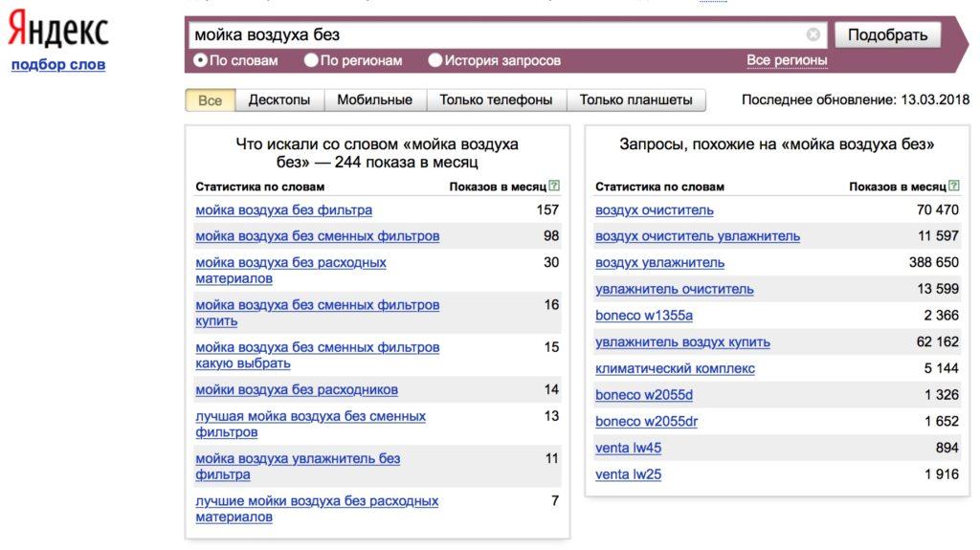Select the 'По словам' radio button
This screenshot has height=550, width=980.
point(200,60)
